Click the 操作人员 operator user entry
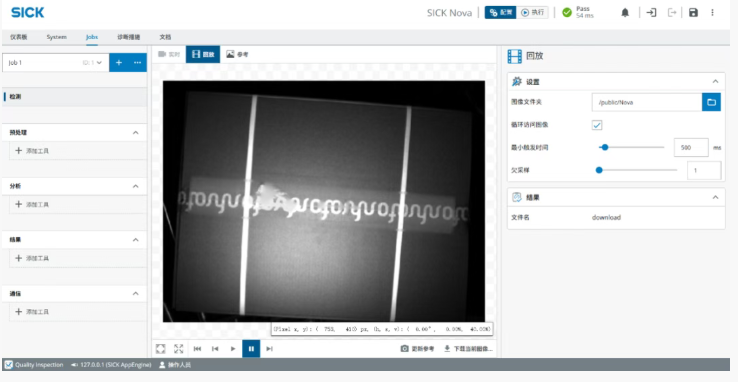 [x=175, y=365]
